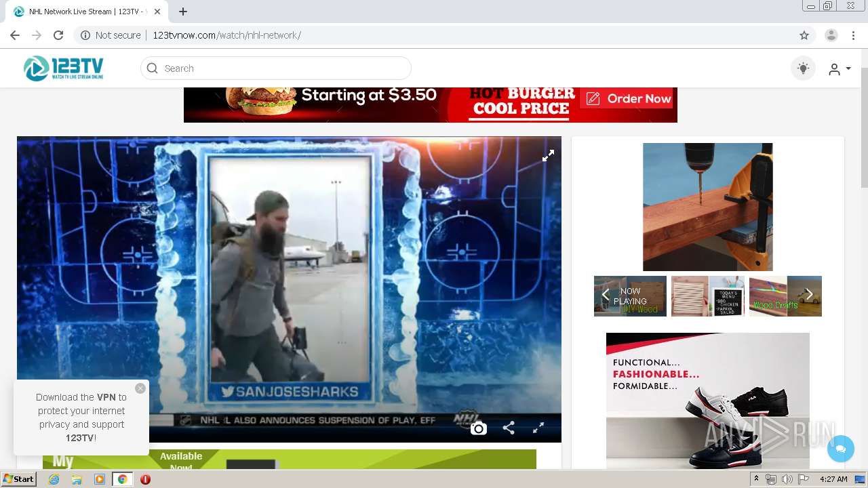Close the NHL Network tab
The width and height of the screenshot is (868, 488).
(x=157, y=12)
